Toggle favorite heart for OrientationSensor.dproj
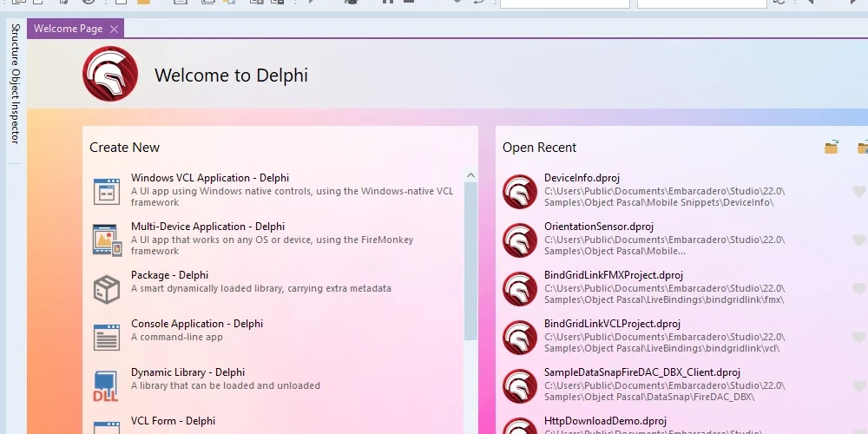 [858, 240]
